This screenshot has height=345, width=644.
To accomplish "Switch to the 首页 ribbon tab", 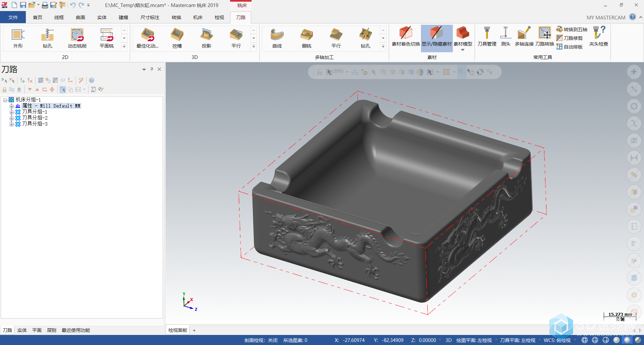I will [38, 17].
